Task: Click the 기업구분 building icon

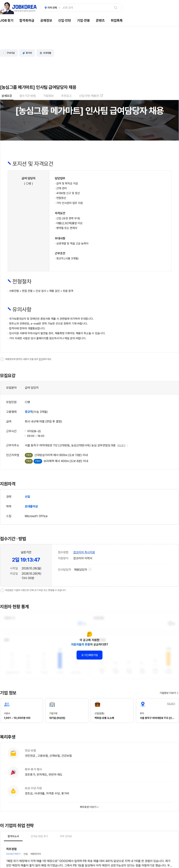Action: (x=52, y=704)
